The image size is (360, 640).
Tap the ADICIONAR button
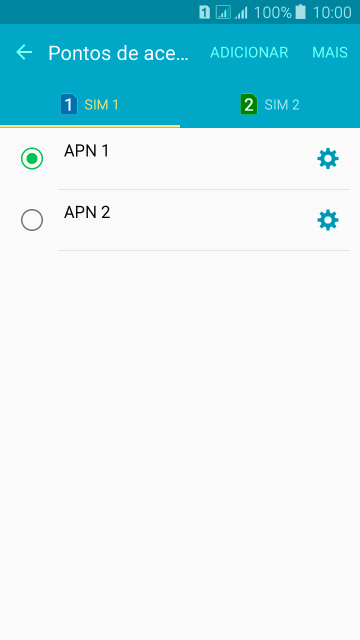tap(249, 53)
